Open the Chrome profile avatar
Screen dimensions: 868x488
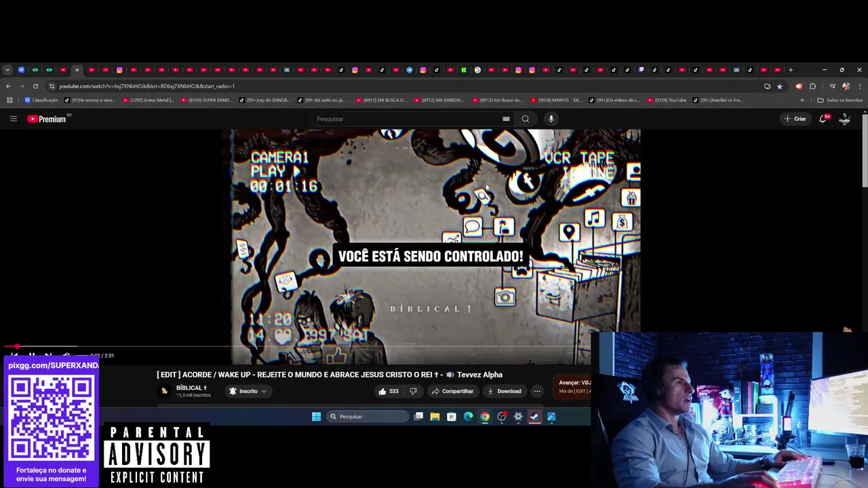point(846,86)
